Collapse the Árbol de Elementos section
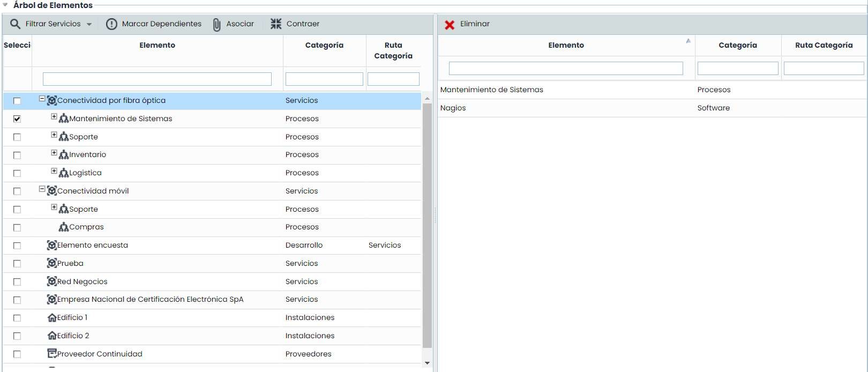868x372 pixels. (5, 5)
